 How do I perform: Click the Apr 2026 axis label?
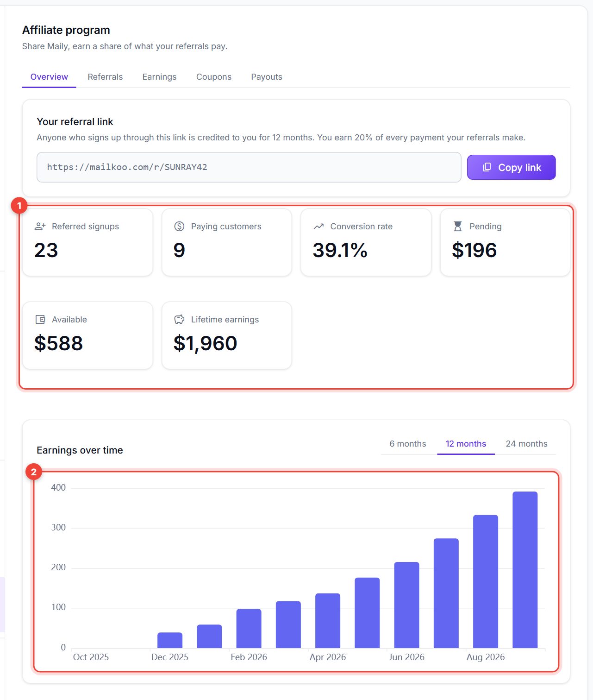[328, 657]
